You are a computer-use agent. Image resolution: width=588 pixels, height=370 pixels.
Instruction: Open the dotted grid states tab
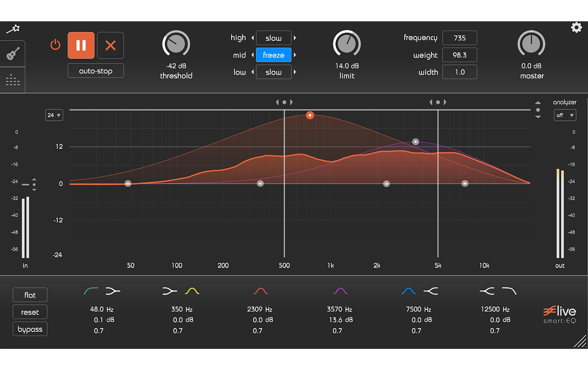tap(13, 80)
